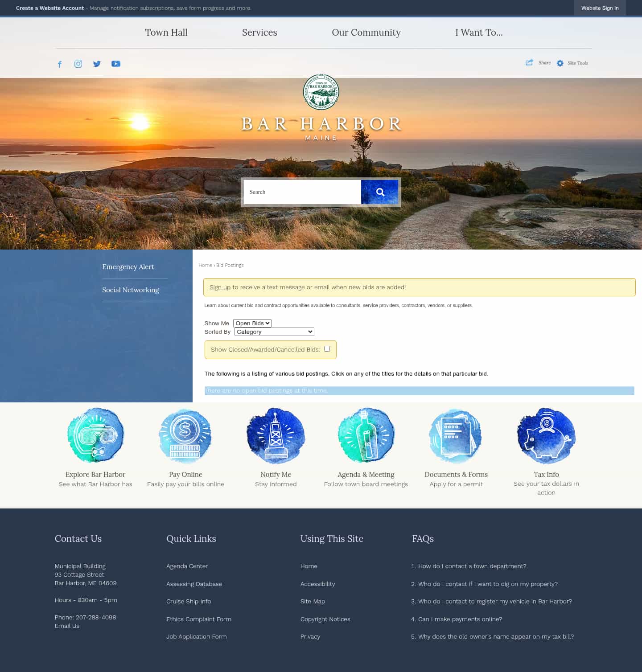Click the Agenda & Meeting bottle icon
The image size is (642, 672).
(x=366, y=436)
